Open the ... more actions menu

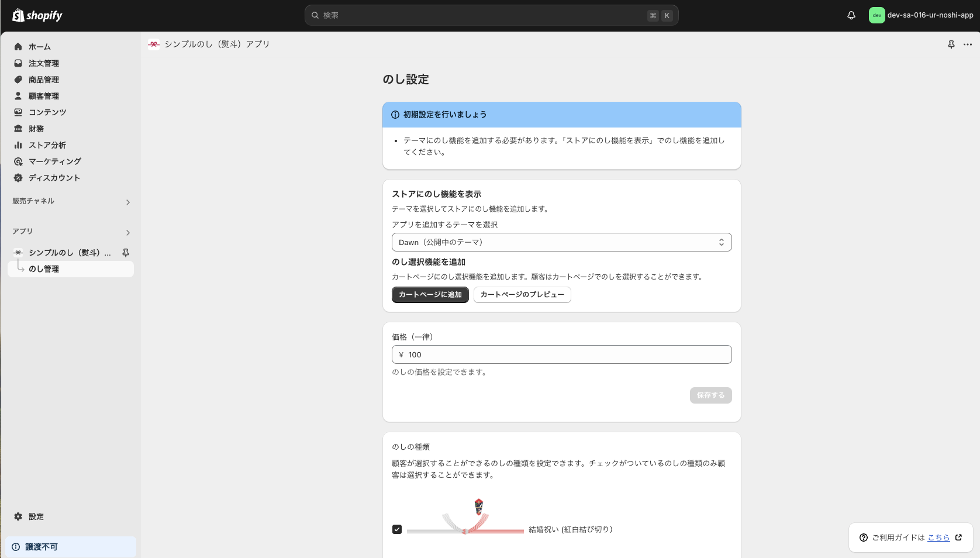[x=967, y=44]
